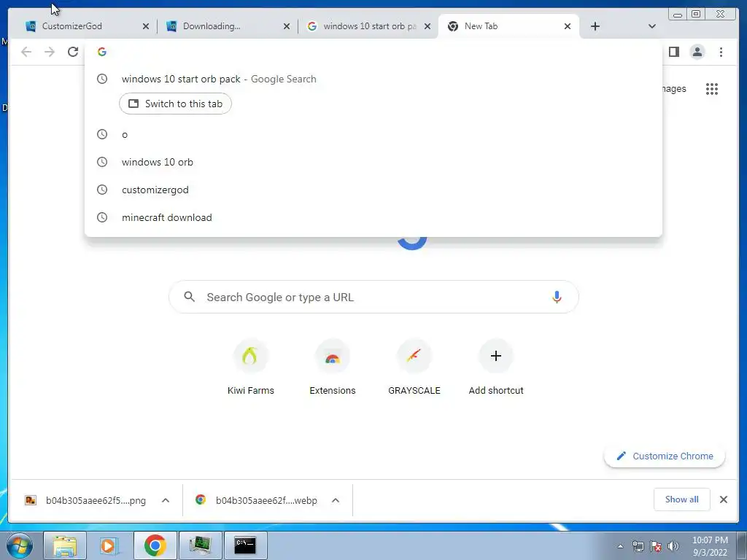The width and height of the screenshot is (747, 560).
Task: Click the Google icon in address bar
Action: point(102,52)
